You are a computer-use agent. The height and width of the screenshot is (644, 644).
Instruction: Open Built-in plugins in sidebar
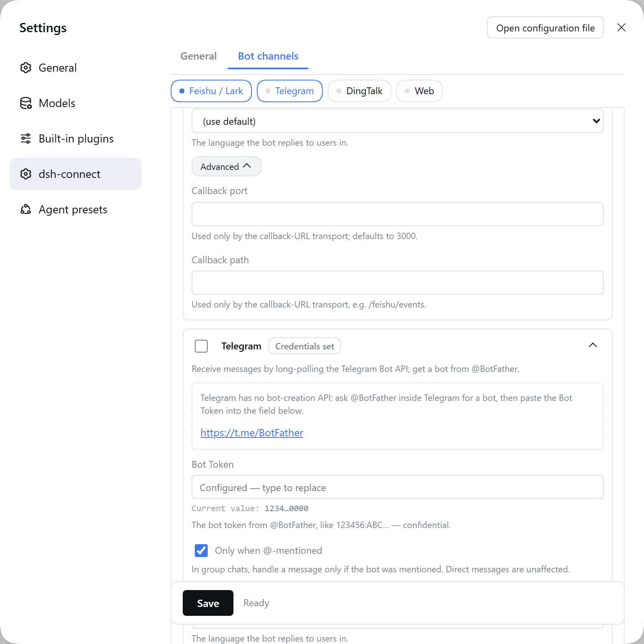coord(76,138)
